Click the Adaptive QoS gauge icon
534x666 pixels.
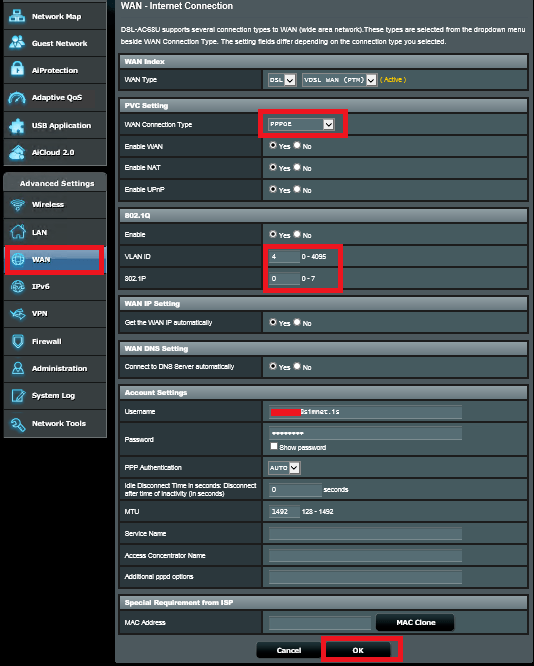[17, 98]
